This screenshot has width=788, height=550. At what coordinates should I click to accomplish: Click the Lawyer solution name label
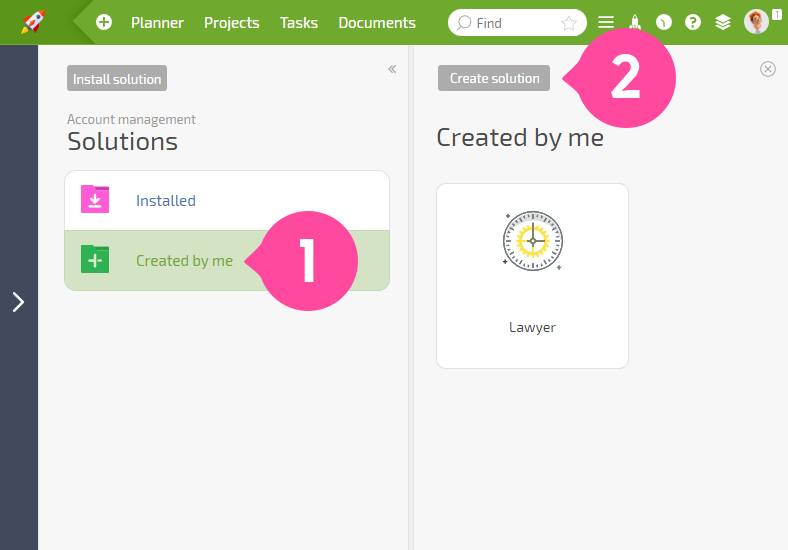tap(532, 327)
